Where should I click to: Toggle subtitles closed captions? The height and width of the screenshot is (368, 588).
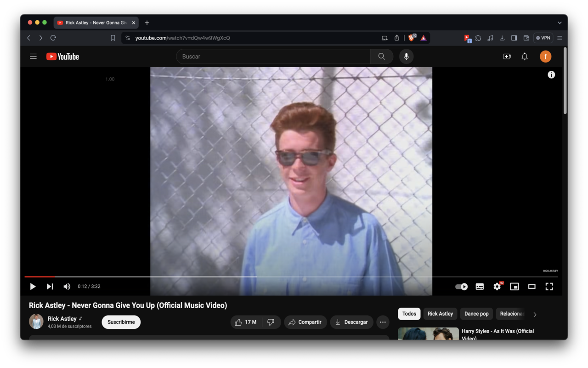click(x=480, y=287)
